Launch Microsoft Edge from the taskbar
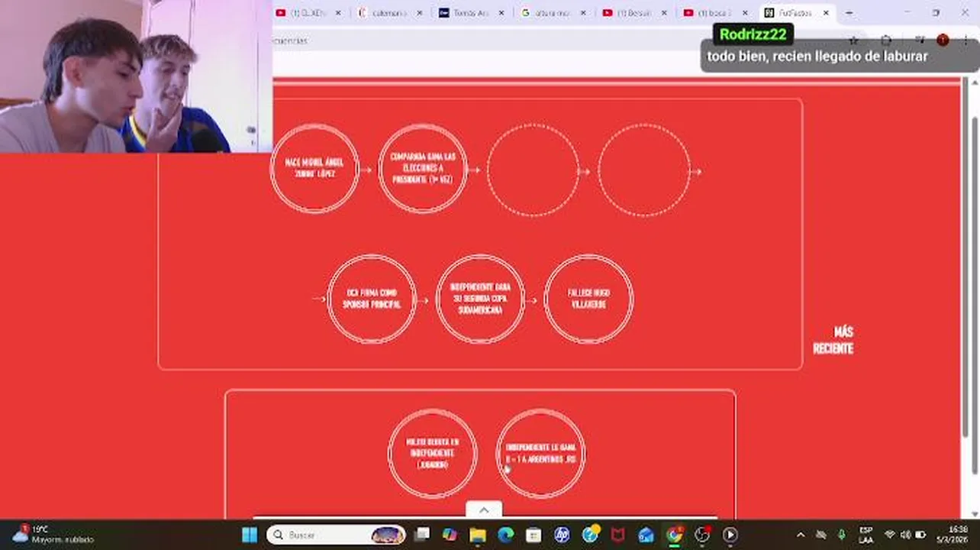Image resolution: width=980 pixels, height=550 pixels. [x=505, y=535]
